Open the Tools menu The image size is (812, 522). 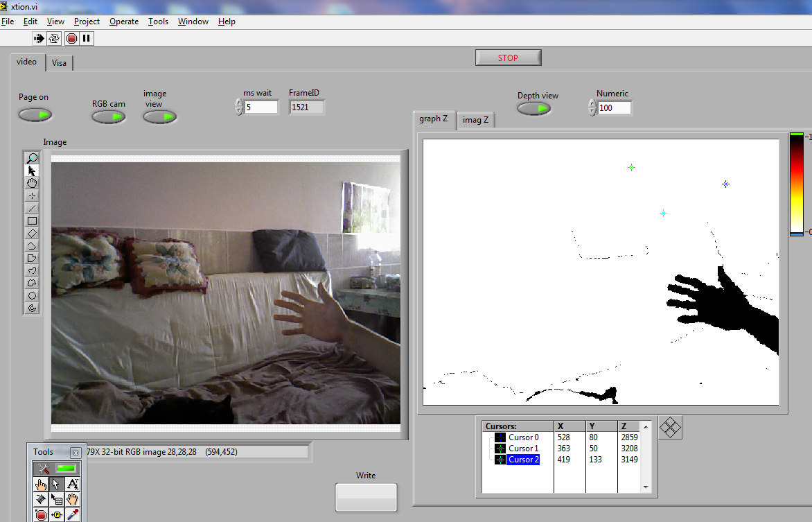(x=158, y=21)
